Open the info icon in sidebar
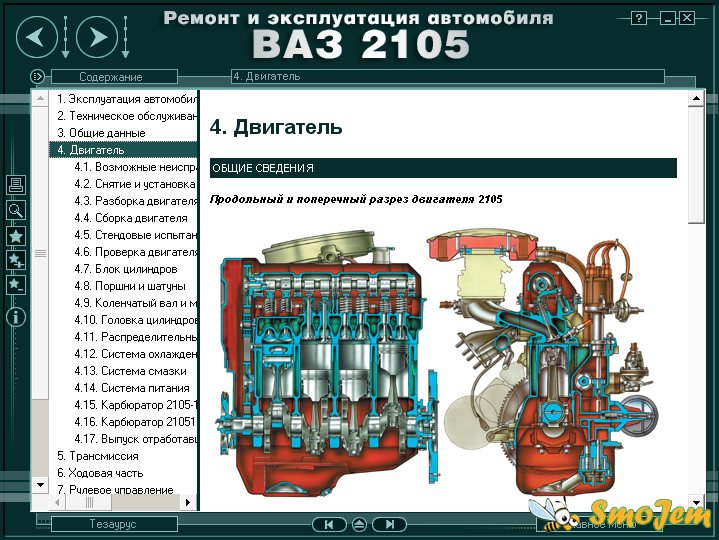 [16, 317]
